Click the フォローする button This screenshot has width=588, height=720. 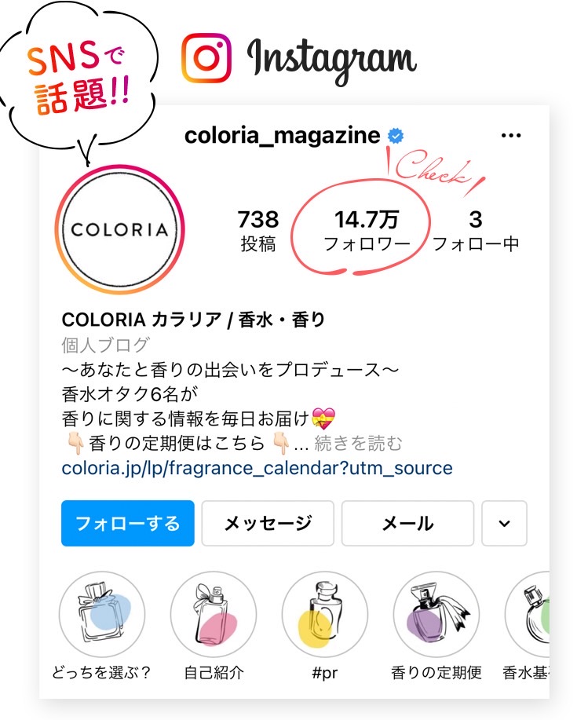[x=128, y=523]
